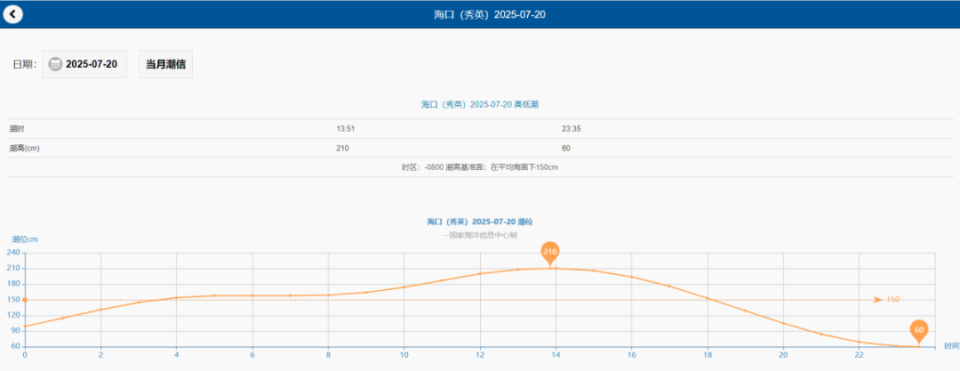Click the 210 tide height table cell
Viewport: 960px width, 371px height.
pos(343,148)
